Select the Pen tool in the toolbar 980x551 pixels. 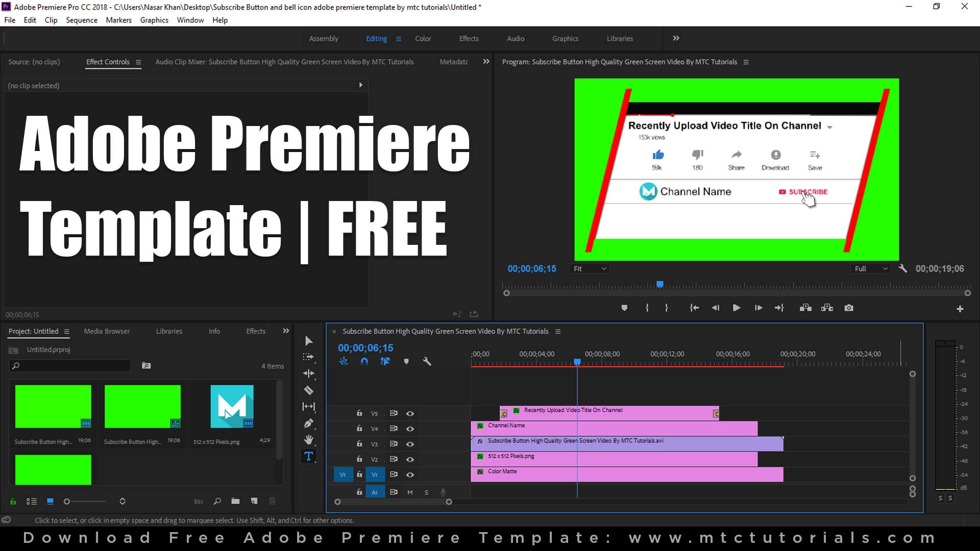309,423
